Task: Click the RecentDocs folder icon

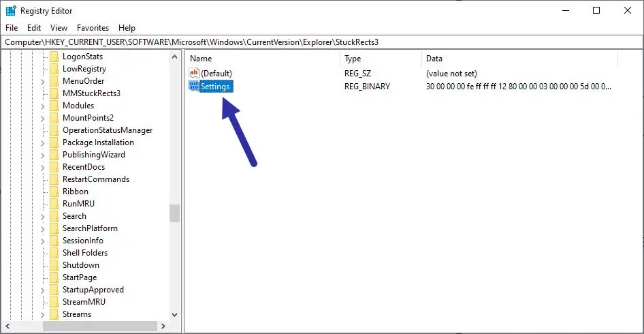Action: tap(54, 167)
